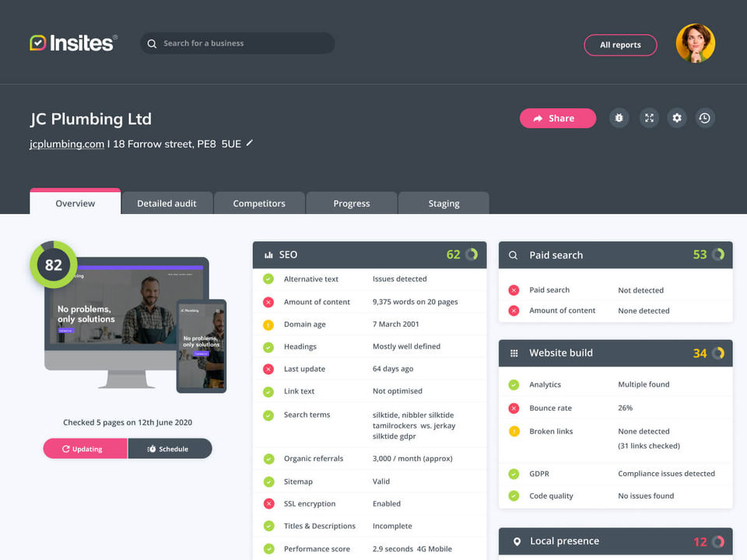Click 'Titles & Descriptions' row label
This screenshot has width=747, height=560.
[320, 526]
